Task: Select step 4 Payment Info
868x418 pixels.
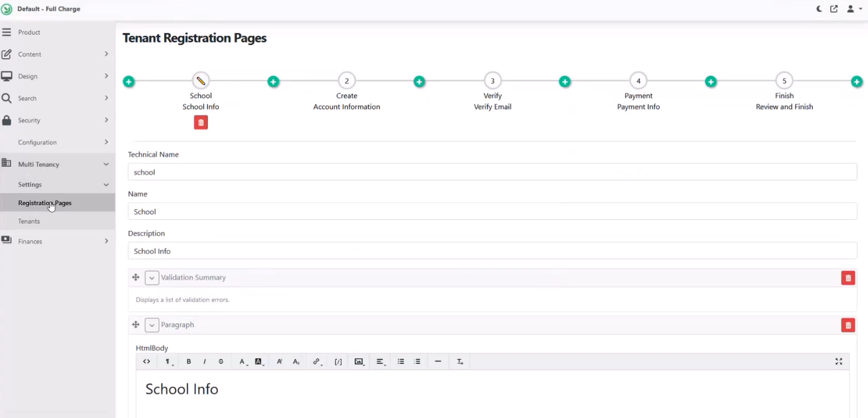Action: tap(639, 81)
